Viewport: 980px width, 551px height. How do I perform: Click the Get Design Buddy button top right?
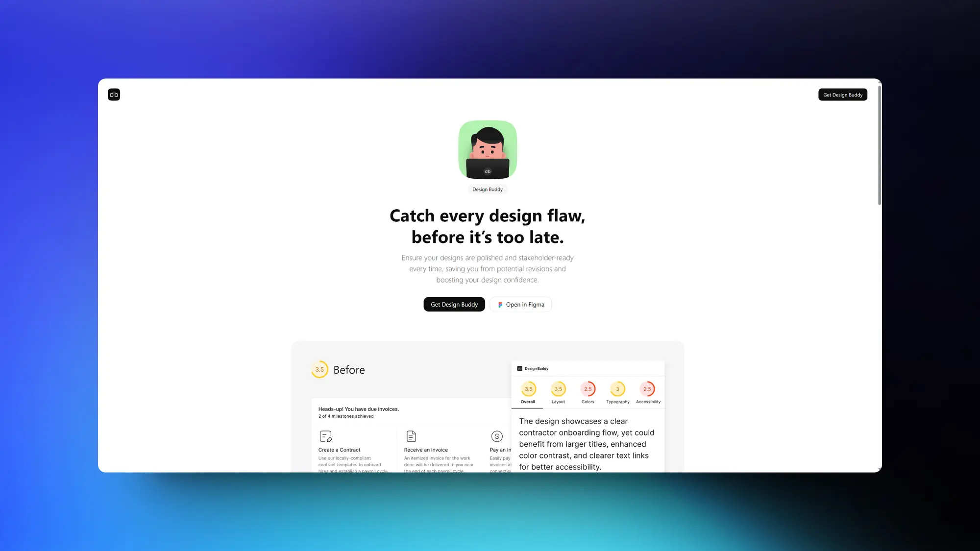(843, 94)
